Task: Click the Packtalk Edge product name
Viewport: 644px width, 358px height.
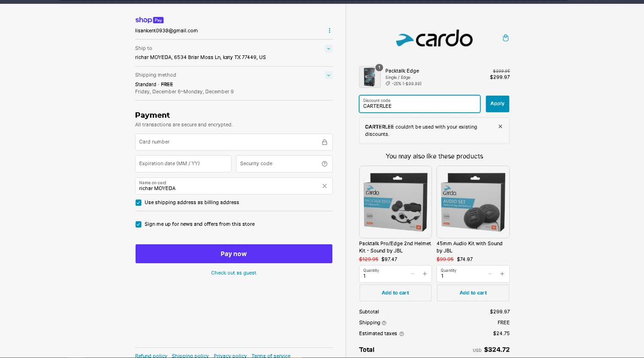Action: pos(402,71)
